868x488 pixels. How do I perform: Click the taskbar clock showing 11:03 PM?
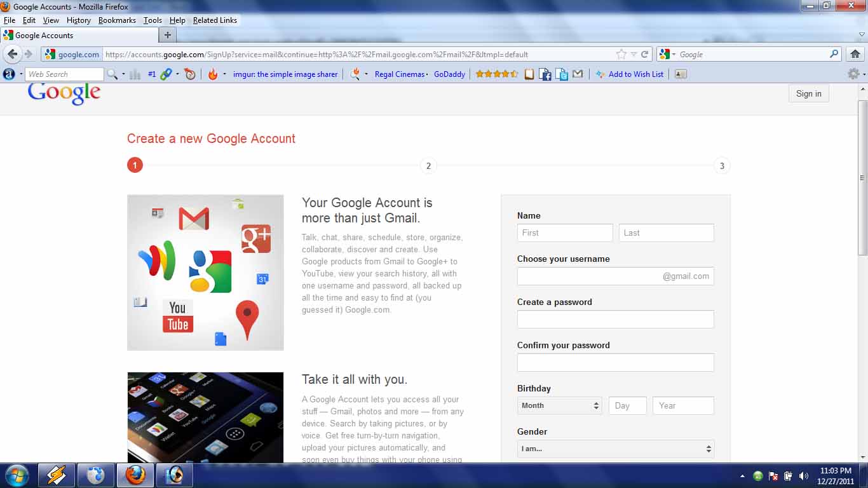click(x=836, y=476)
